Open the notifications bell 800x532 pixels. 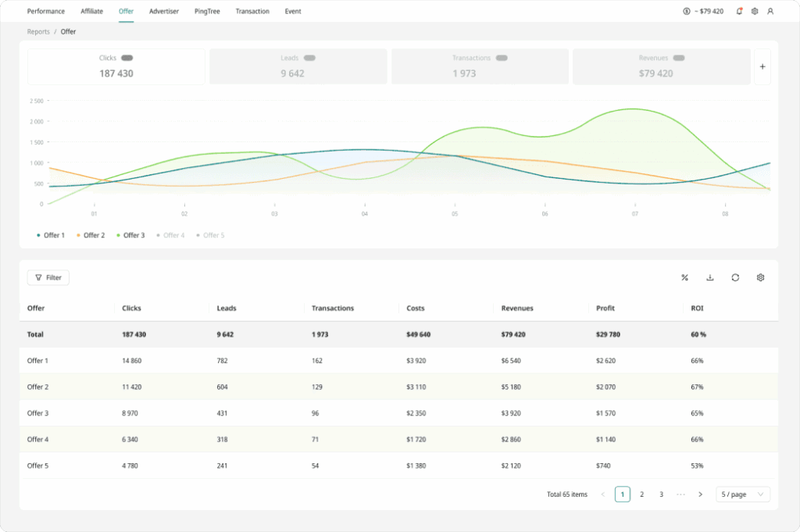pyautogui.click(x=739, y=12)
